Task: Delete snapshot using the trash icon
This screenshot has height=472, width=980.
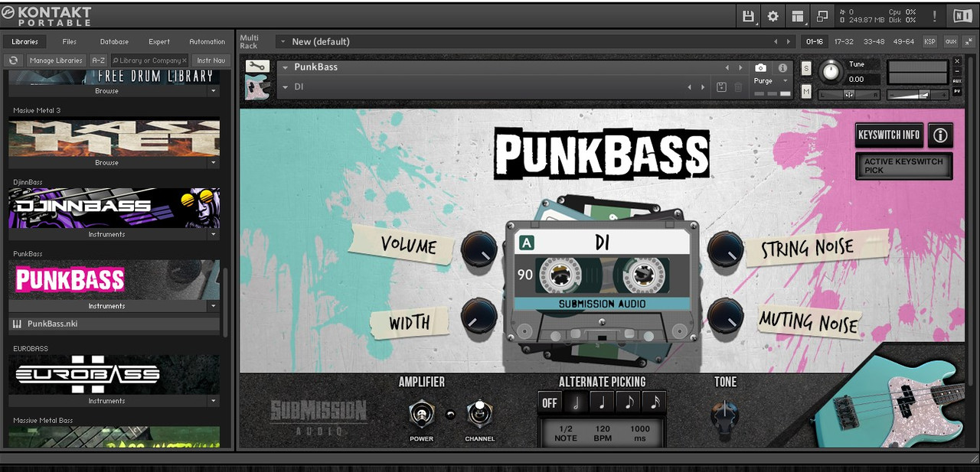Action: 738,87
